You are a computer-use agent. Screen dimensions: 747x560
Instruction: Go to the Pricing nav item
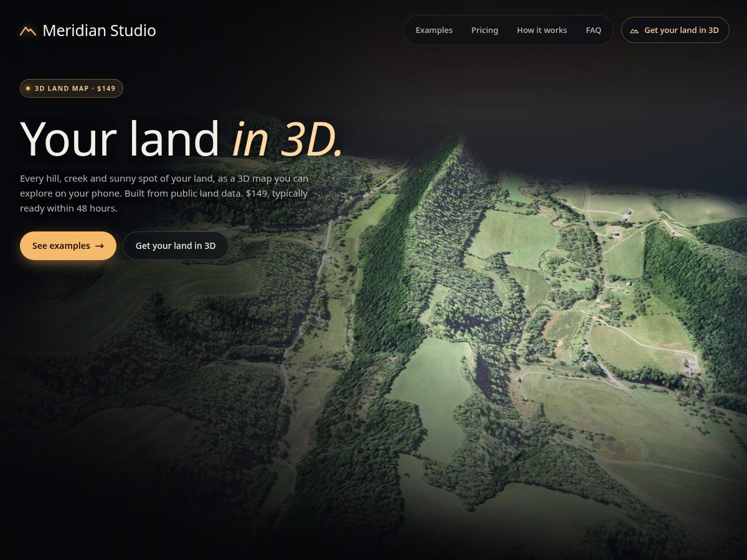484,30
